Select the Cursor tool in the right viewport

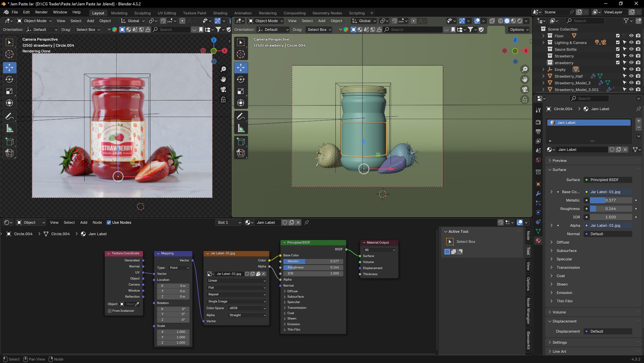coord(241,54)
